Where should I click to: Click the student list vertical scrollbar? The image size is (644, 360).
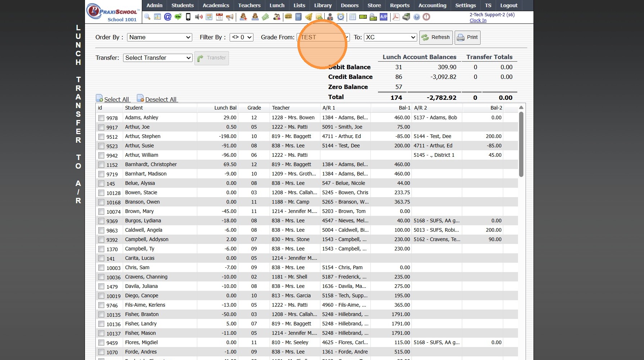(x=521, y=144)
